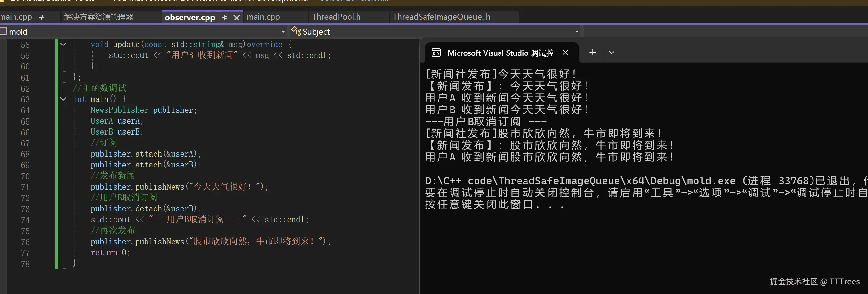Click the '//订阅' comment line
Viewport: 868px width, 294px height.
tap(104, 143)
